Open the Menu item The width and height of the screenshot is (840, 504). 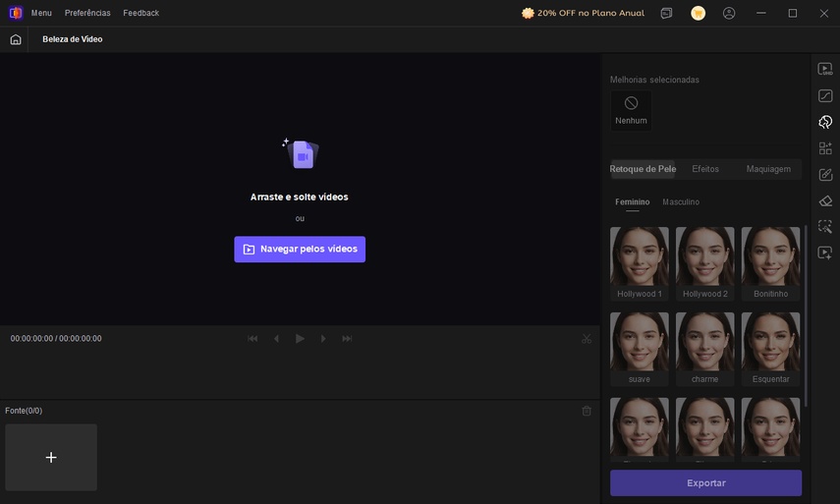tap(41, 13)
